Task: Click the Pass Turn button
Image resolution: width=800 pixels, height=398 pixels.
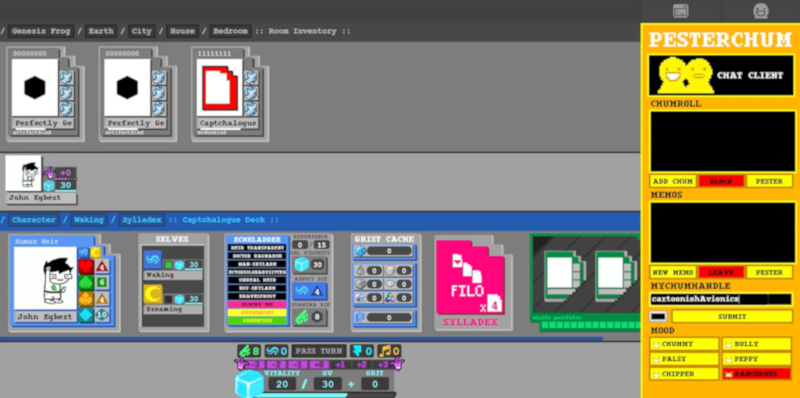Action: (x=319, y=351)
